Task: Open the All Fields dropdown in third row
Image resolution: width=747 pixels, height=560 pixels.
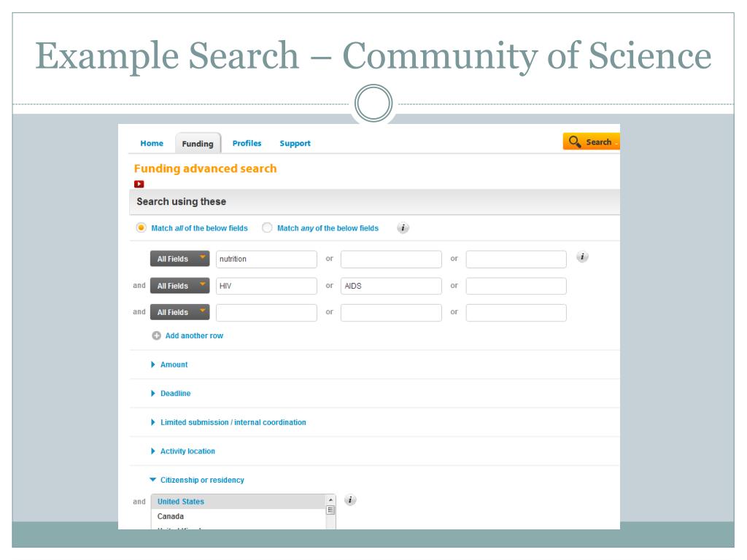Action: point(179,312)
